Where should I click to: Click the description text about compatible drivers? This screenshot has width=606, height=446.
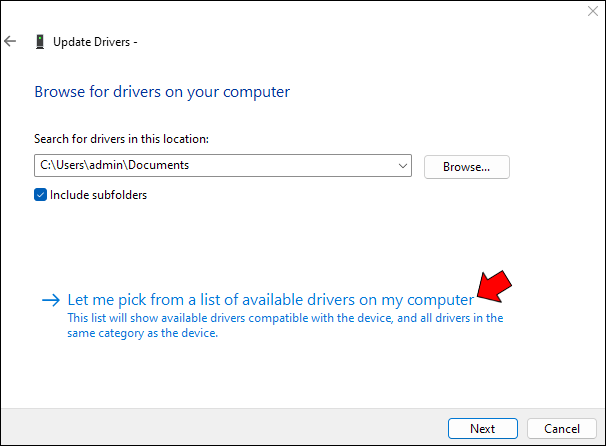click(285, 326)
